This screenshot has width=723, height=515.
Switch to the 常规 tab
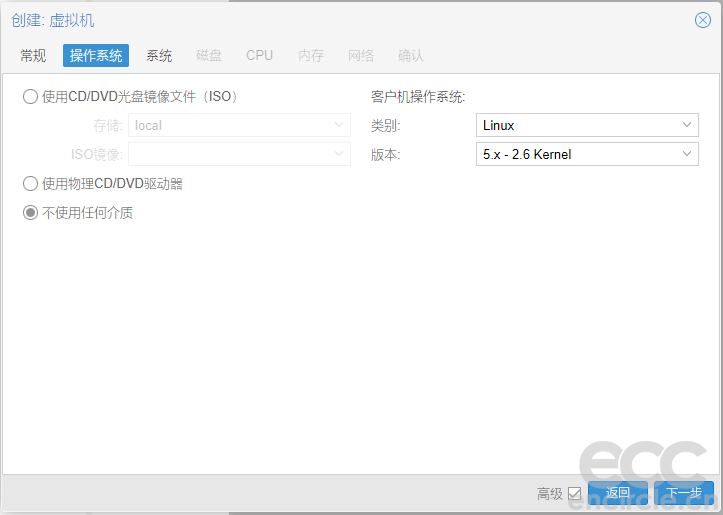[33, 56]
